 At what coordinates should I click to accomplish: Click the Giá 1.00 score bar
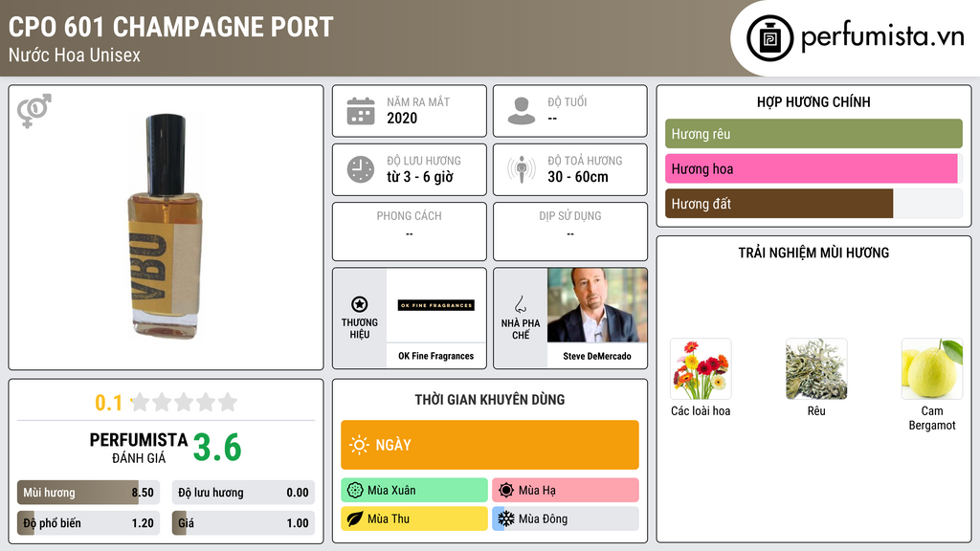[243, 523]
